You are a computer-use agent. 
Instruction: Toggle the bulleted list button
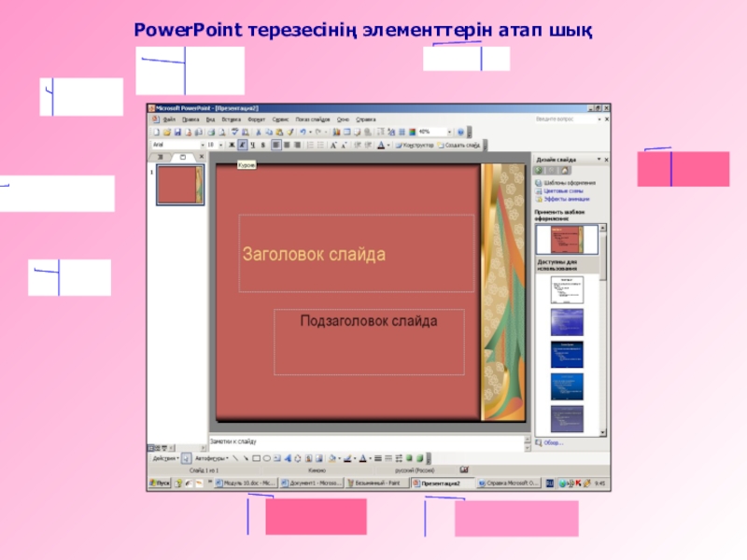(x=320, y=146)
